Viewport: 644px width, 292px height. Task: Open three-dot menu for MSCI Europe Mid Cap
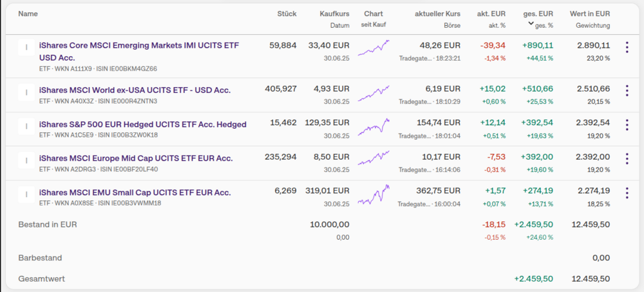[627, 159]
